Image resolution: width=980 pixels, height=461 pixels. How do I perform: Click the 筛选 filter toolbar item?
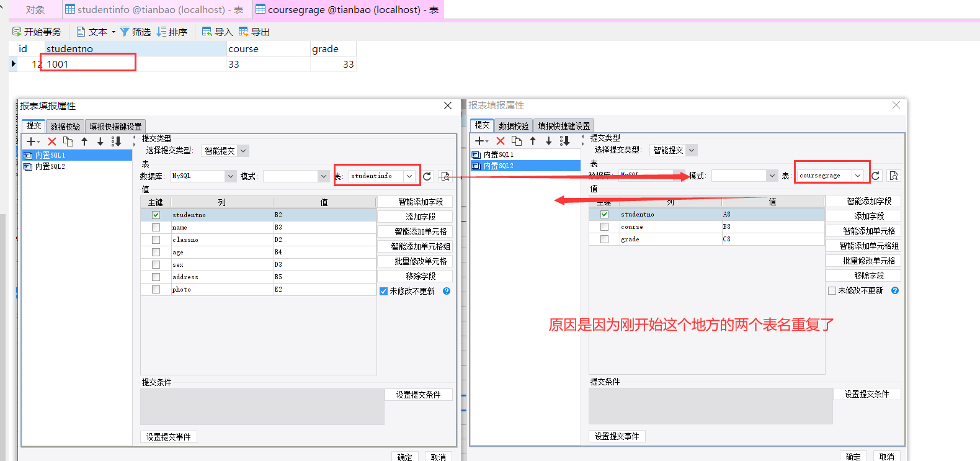[135, 32]
